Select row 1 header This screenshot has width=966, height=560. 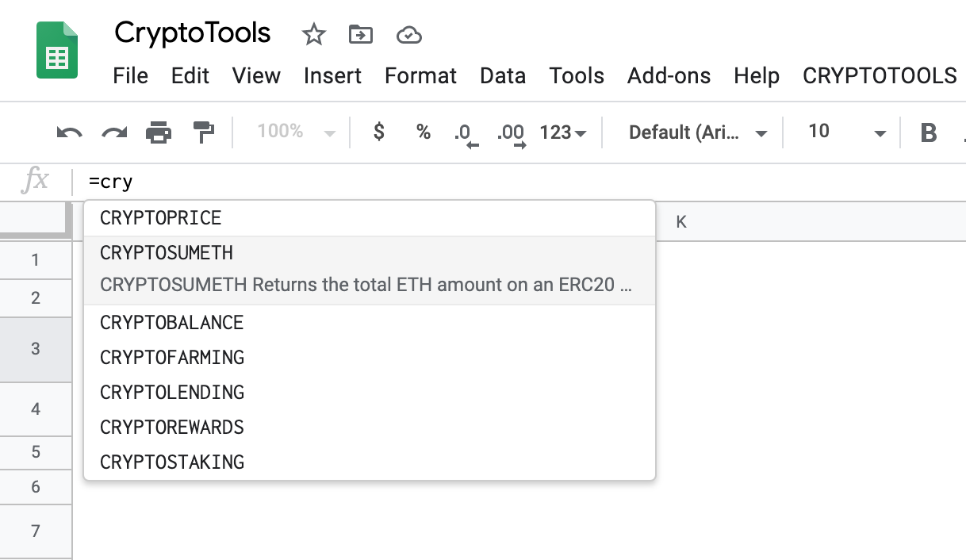click(36, 259)
